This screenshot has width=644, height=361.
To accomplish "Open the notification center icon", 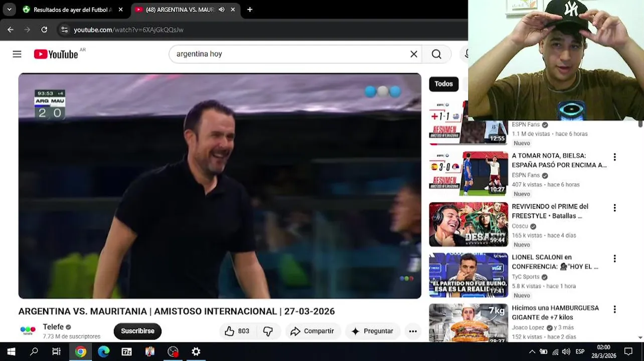I will tap(628, 351).
